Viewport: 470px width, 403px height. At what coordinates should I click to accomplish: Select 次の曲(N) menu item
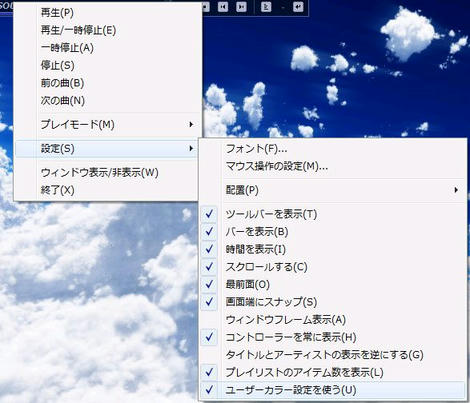(107, 100)
